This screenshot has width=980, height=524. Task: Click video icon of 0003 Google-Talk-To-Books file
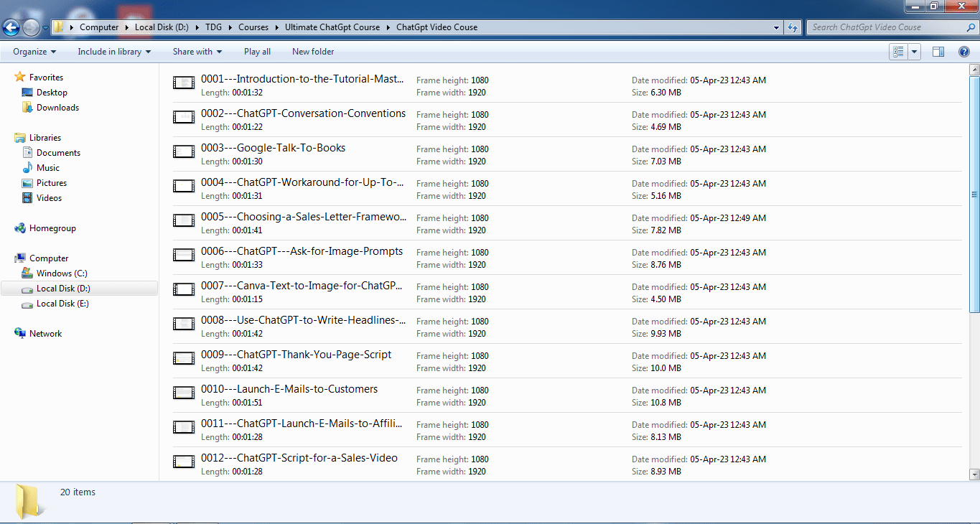click(184, 151)
